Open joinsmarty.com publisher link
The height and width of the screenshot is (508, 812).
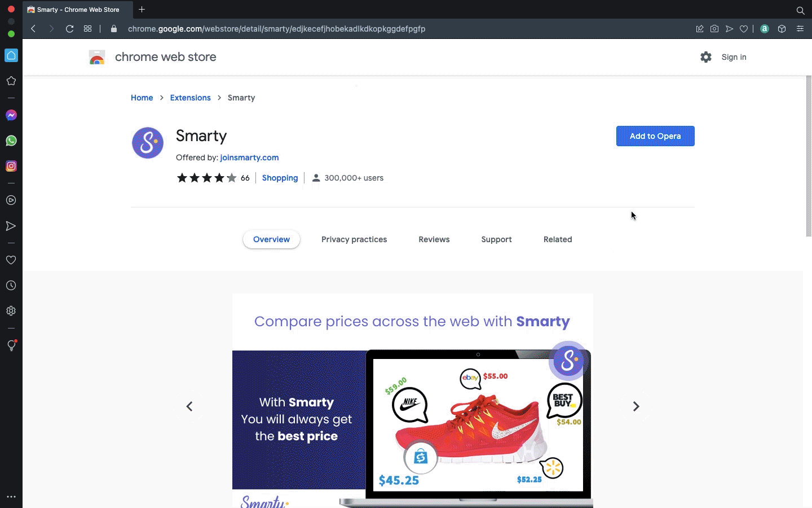click(x=249, y=157)
